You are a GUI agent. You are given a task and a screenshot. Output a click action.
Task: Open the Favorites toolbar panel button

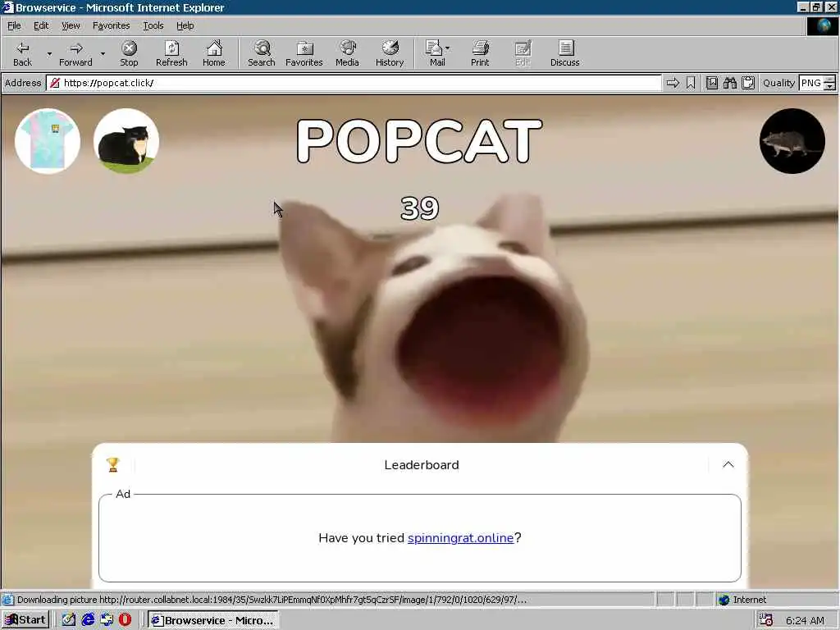[304, 53]
